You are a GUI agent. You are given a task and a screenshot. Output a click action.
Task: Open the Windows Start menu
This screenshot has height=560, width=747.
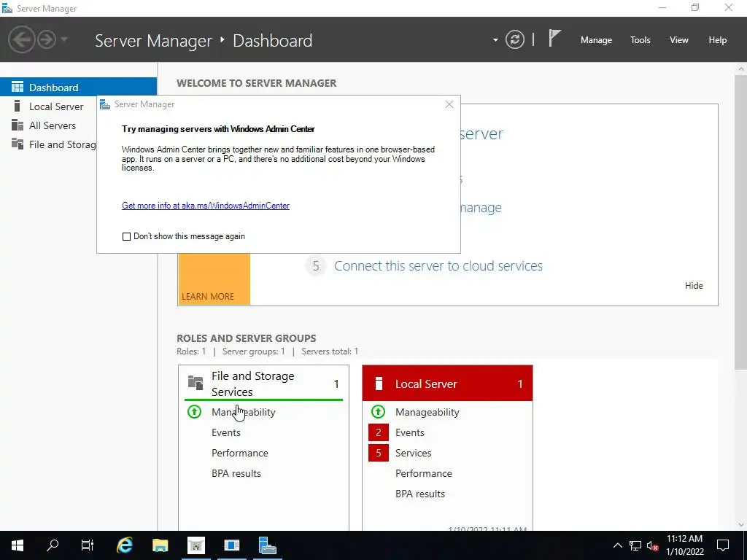click(x=18, y=545)
